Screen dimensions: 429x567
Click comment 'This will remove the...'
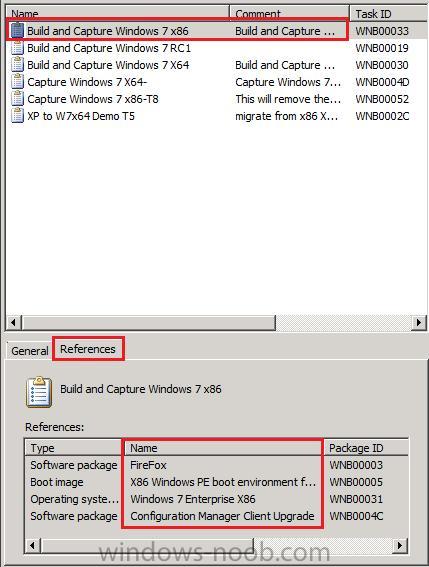[288, 99]
